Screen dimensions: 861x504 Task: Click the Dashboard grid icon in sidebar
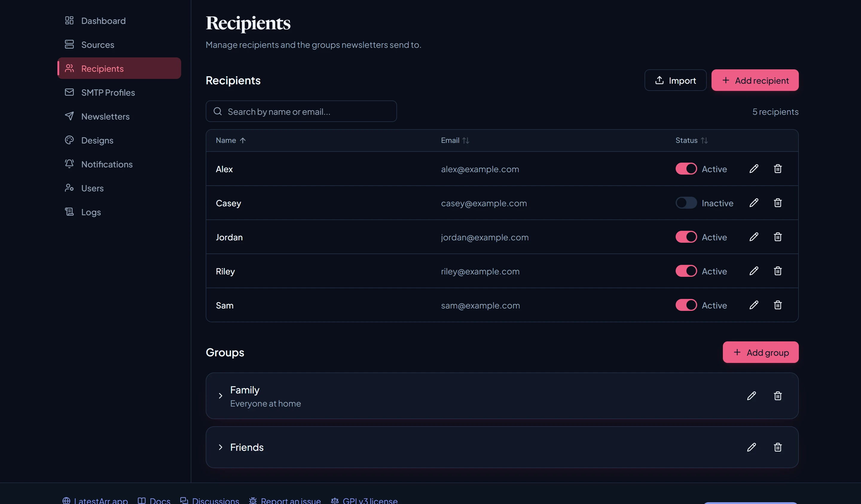69,21
